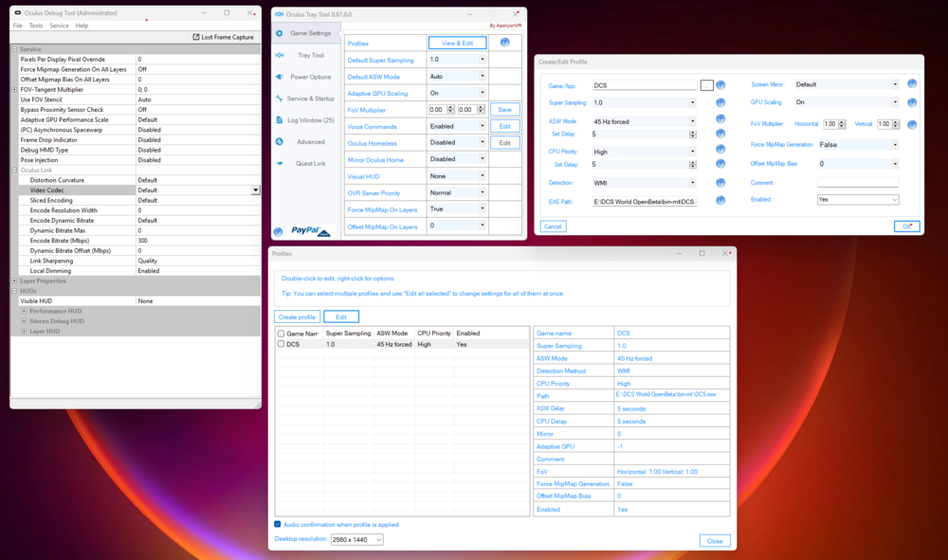The height and width of the screenshot is (560, 948).
Task: Click Edit button for Voice Commands
Action: pos(505,126)
